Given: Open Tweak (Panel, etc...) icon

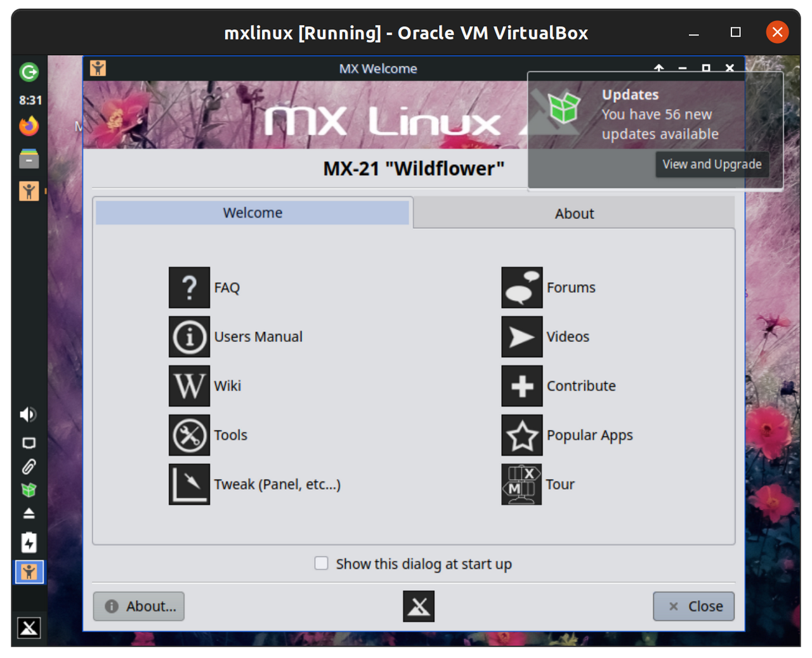Looking at the screenshot, I should pyautogui.click(x=189, y=484).
